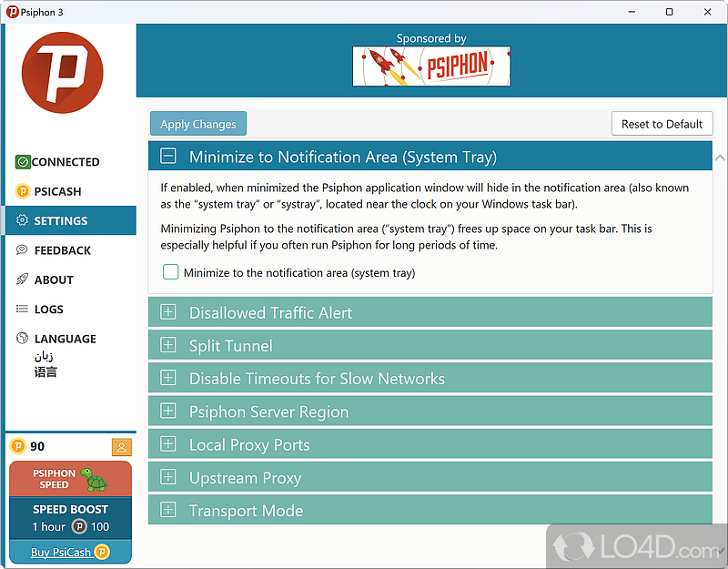Expand Disallowed Traffic Alert section
This screenshot has width=728, height=569.
pyautogui.click(x=430, y=312)
